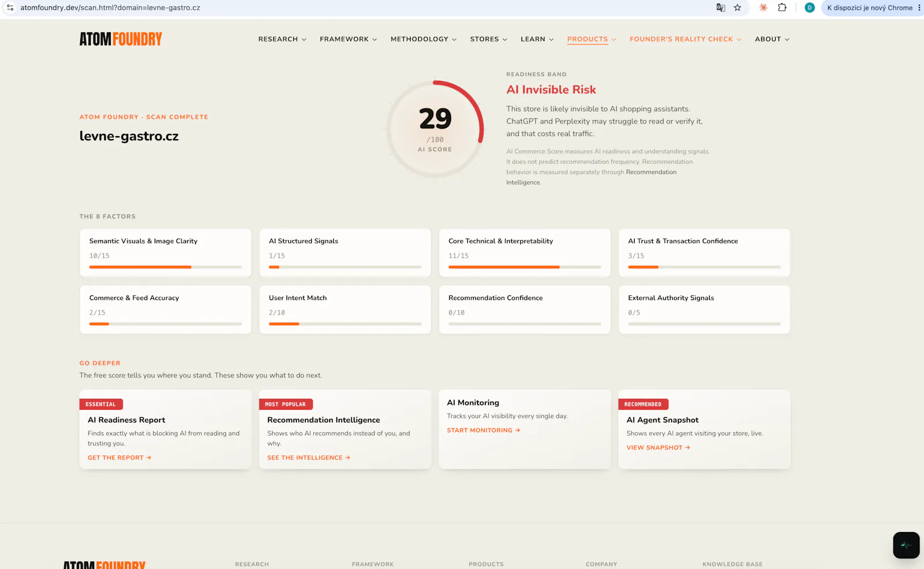924x569 pixels.
Task: Open the Chrome profile avatar D
Action: click(x=810, y=8)
